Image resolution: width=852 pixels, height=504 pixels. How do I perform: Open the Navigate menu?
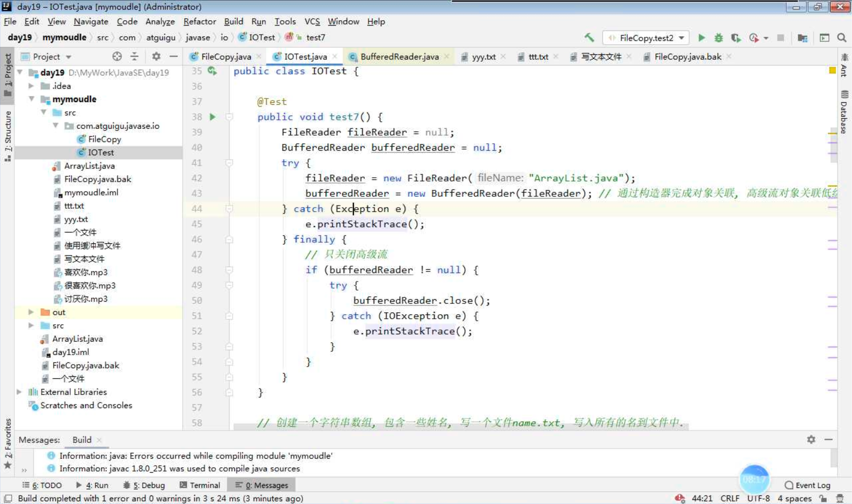tap(91, 21)
